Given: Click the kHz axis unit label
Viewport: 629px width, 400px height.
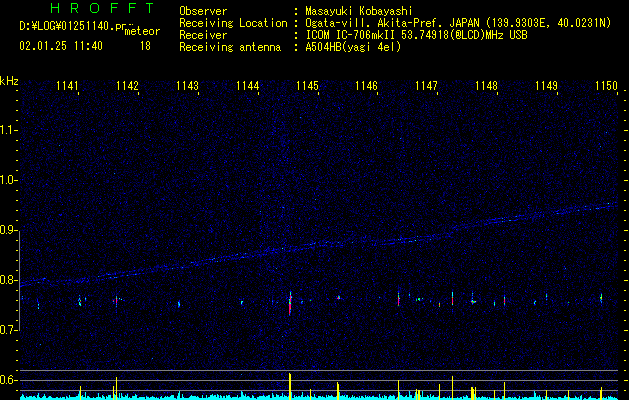Looking at the screenshot, I should coord(9,81).
